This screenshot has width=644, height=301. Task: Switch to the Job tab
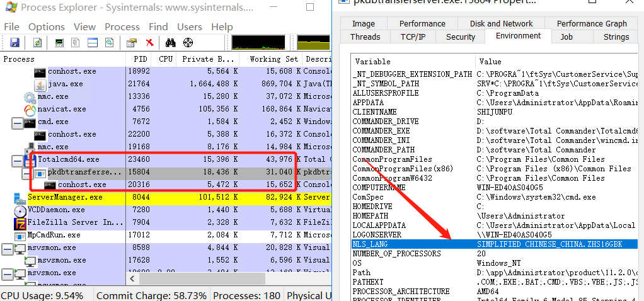(x=566, y=37)
